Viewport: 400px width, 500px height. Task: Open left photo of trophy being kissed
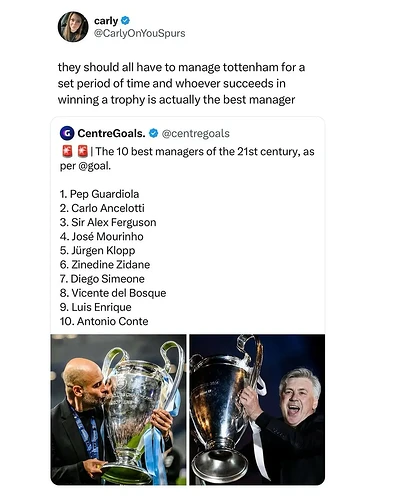[118, 410]
